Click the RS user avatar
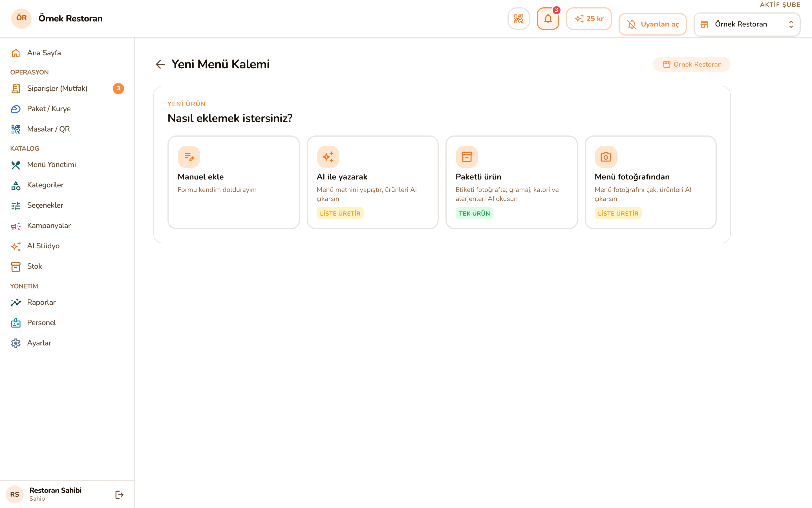Image resolution: width=812 pixels, height=508 pixels. pyautogui.click(x=15, y=494)
